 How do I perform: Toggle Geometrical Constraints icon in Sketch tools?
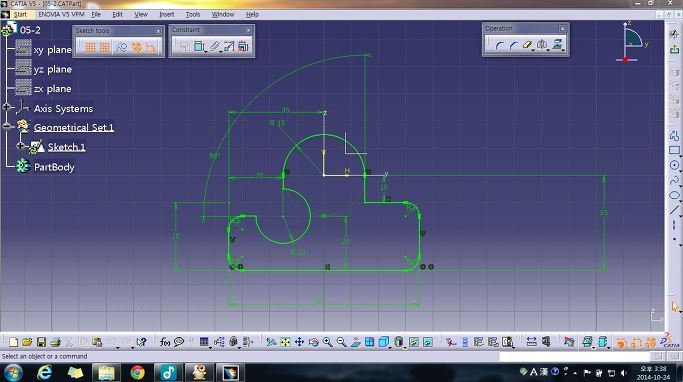coord(136,47)
